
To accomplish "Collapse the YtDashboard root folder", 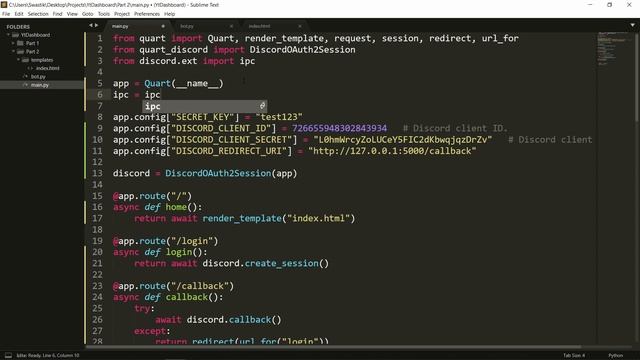I will point(8,35).
